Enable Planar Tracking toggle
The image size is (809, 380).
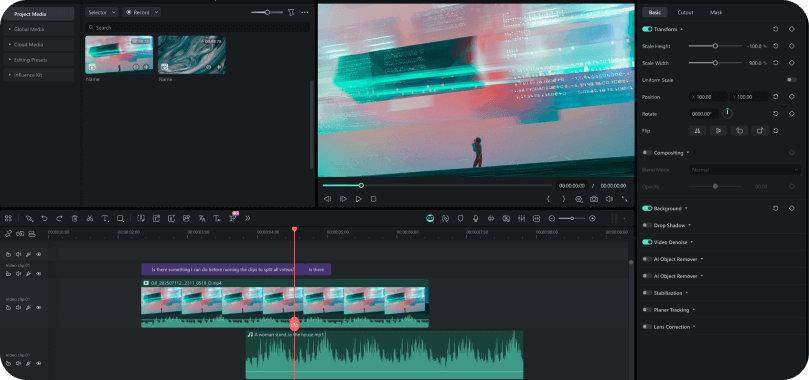647,310
